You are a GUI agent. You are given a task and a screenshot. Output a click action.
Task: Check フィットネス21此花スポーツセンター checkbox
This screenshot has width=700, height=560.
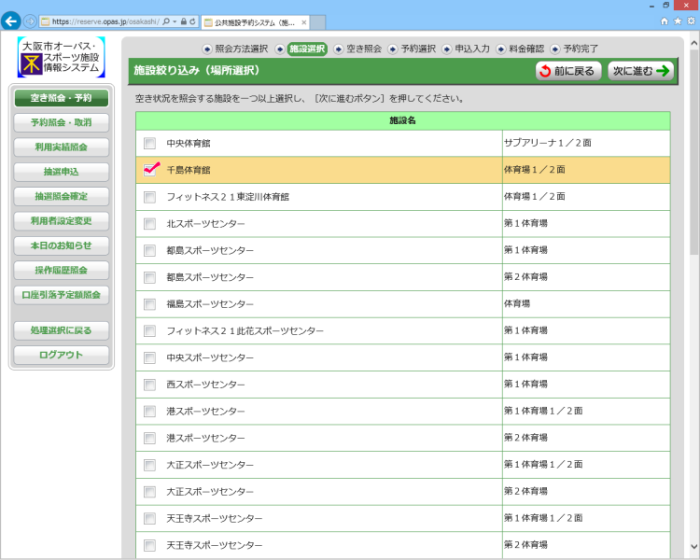[150, 331]
